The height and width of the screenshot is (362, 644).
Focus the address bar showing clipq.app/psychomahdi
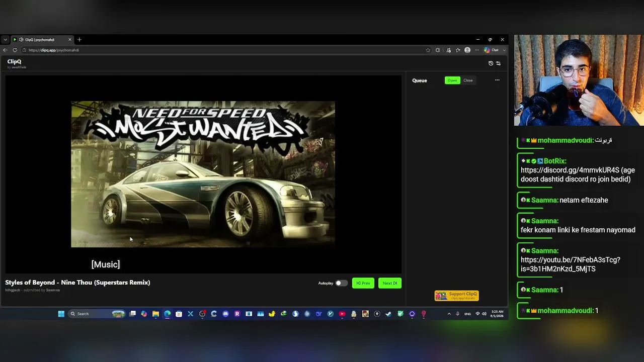(221, 50)
